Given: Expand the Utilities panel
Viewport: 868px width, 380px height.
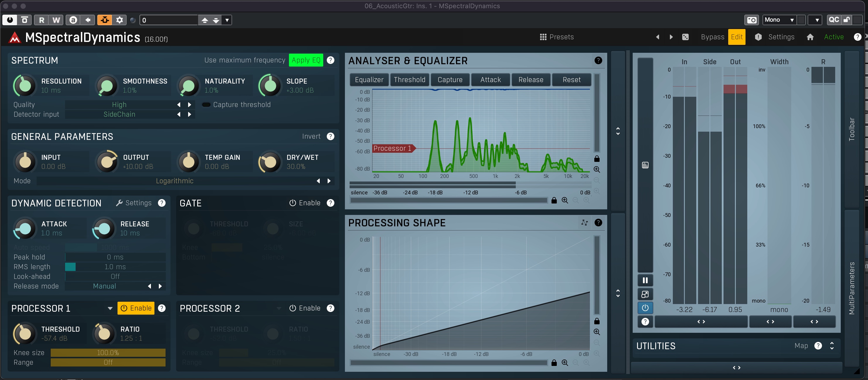Looking at the screenshot, I should 832,346.
